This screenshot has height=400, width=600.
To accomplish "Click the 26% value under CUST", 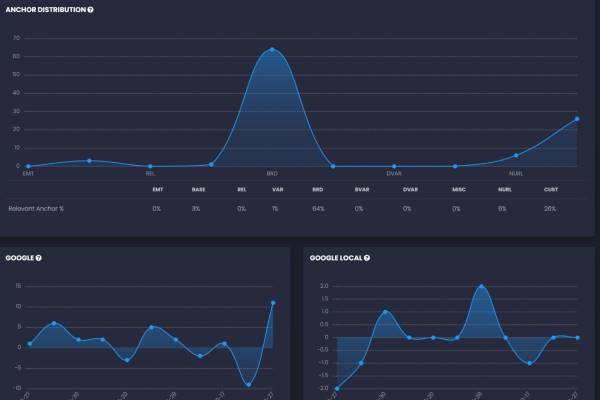I will [550, 209].
